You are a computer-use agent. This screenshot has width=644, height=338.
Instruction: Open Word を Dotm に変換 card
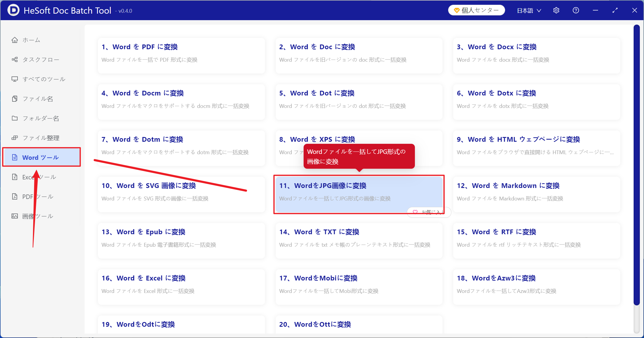coord(181,148)
